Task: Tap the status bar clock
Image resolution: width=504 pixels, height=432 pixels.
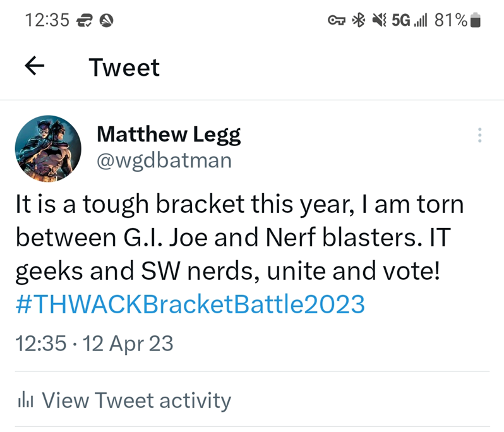Action: [x=47, y=21]
